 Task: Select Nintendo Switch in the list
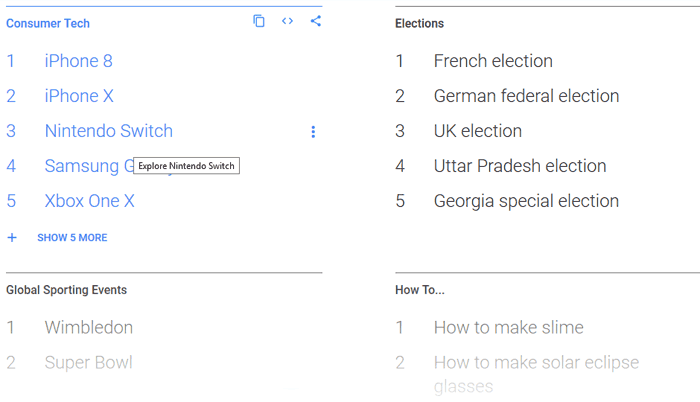[x=108, y=131]
